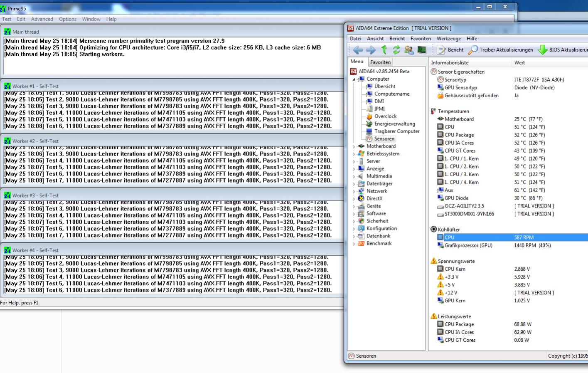Image resolution: width=588 pixels, height=373 pixels.
Task: Click the Geräte icon in the tree
Action: point(361,206)
